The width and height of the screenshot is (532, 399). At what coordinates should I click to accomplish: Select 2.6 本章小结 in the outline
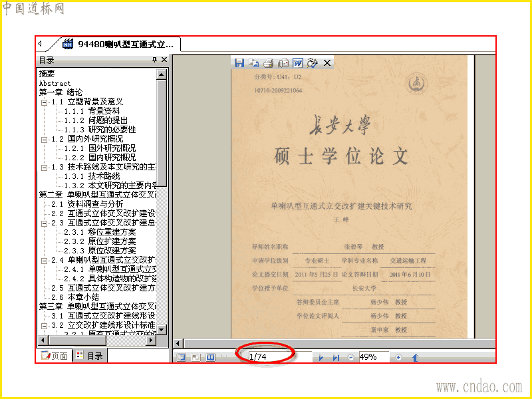click(75, 297)
